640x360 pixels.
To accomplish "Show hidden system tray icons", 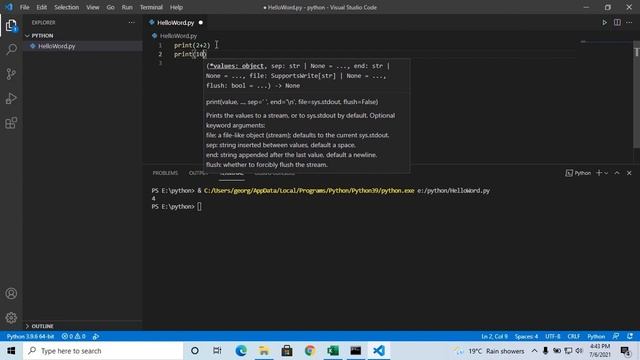I will 534,351.
